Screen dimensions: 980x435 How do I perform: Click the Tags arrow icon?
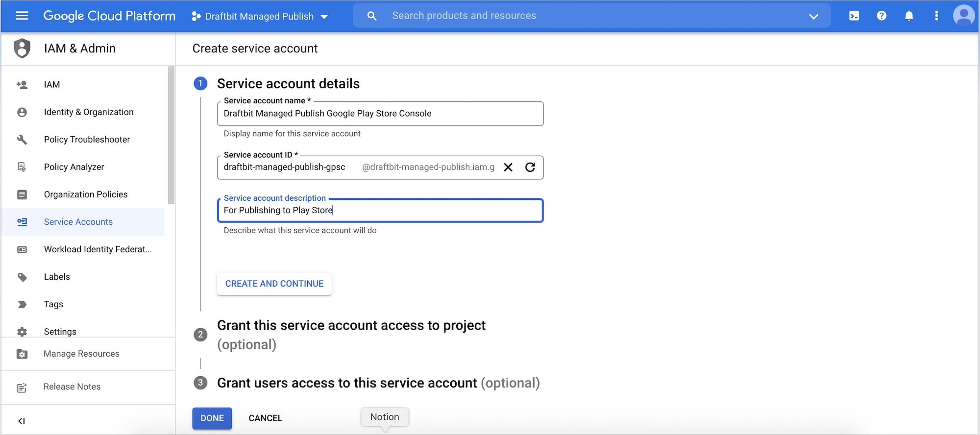[22, 304]
